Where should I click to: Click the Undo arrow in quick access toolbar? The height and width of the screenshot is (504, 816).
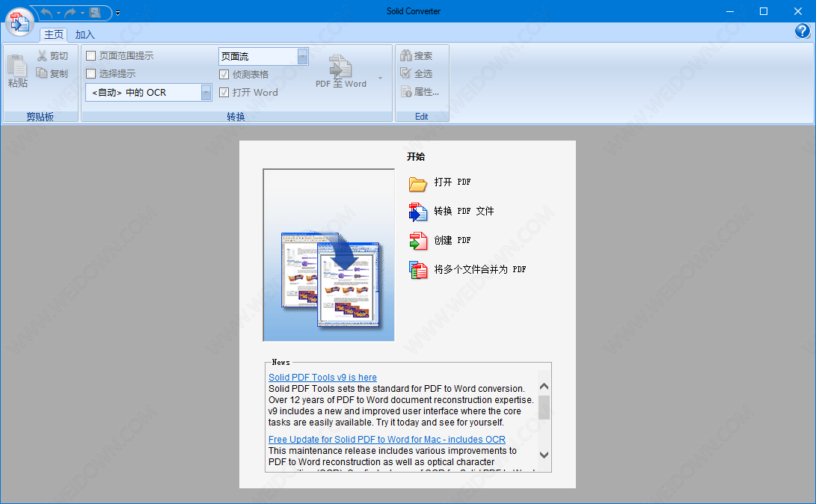click(x=46, y=13)
